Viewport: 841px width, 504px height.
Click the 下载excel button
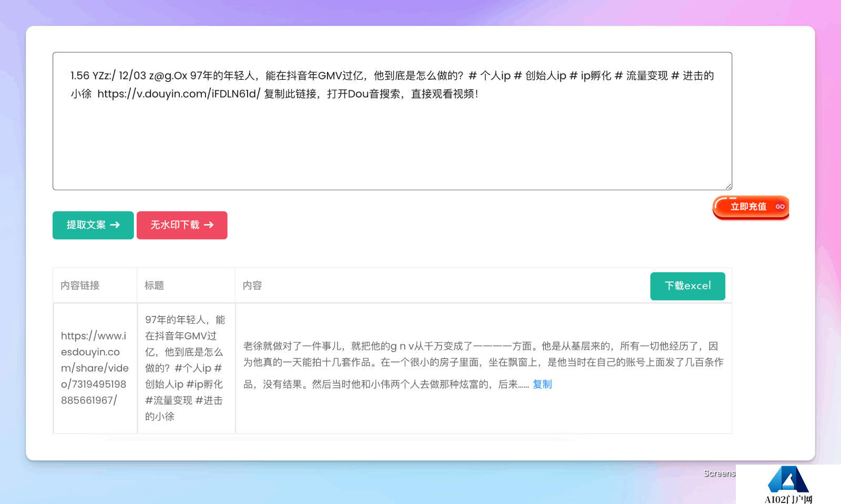click(x=688, y=286)
